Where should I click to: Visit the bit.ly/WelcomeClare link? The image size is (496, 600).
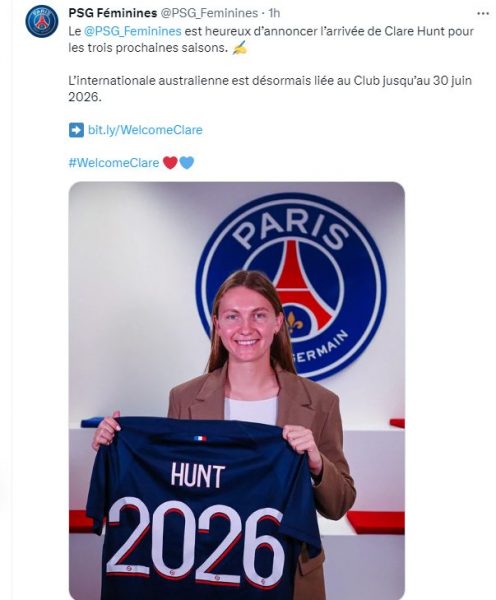(x=145, y=130)
